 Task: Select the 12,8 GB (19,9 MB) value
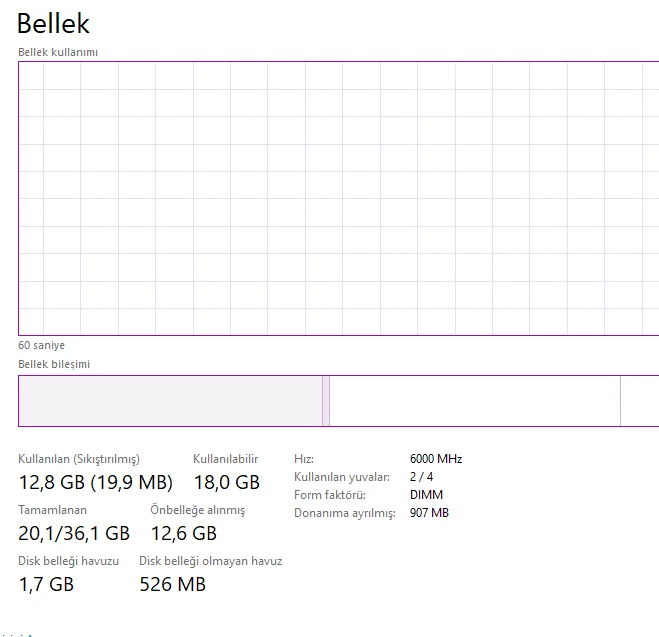pyautogui.click(x=96, y=482)
